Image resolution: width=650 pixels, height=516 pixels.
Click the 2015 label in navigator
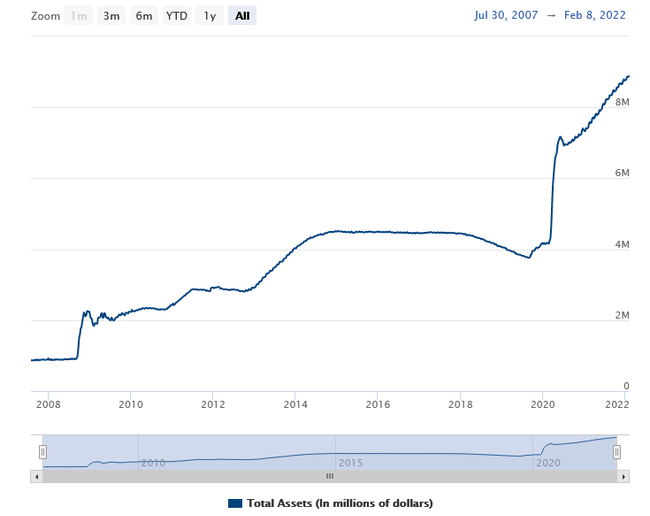(x=350, y=463)
